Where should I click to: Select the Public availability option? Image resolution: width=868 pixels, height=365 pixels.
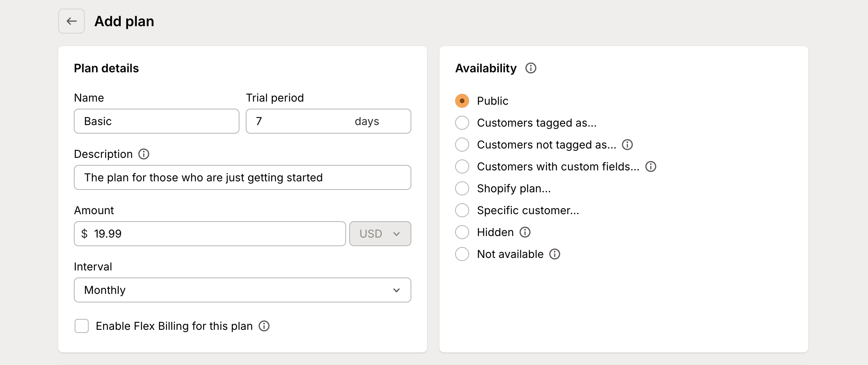tap(462, 100)
